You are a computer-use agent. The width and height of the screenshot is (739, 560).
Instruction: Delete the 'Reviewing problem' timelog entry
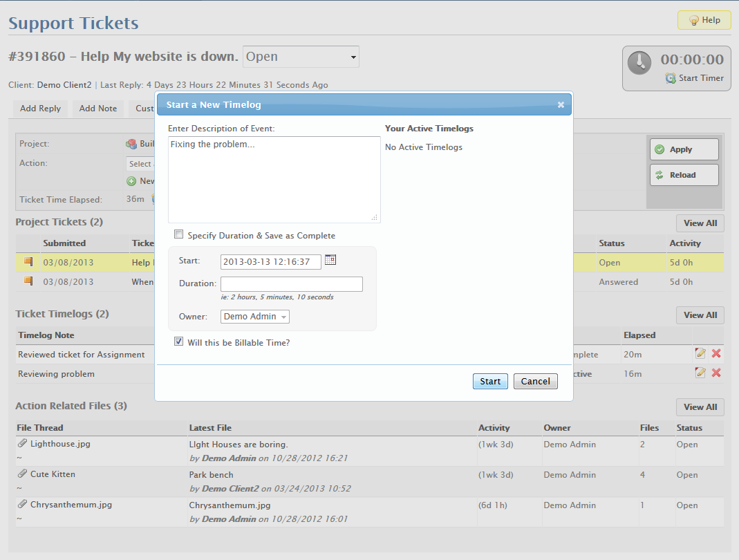[716, 373]
